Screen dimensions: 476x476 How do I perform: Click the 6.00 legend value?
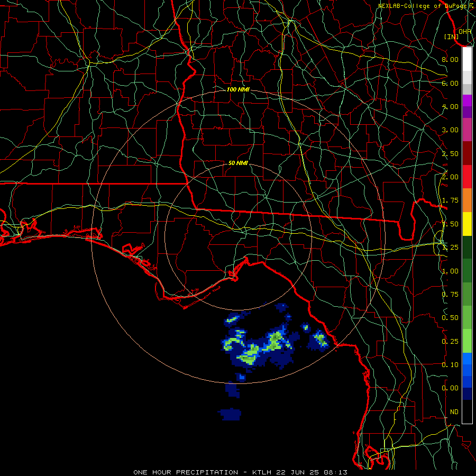[450, 83]
